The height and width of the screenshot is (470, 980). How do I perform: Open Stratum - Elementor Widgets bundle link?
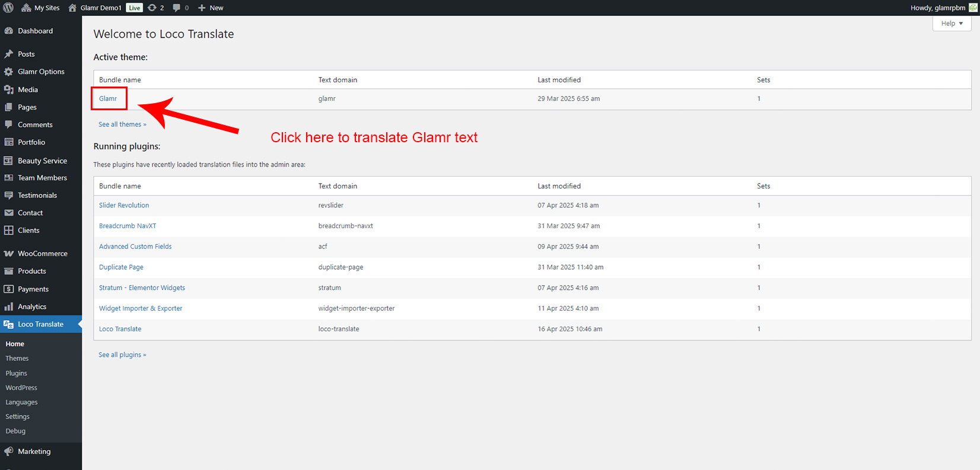coord(142,288)
